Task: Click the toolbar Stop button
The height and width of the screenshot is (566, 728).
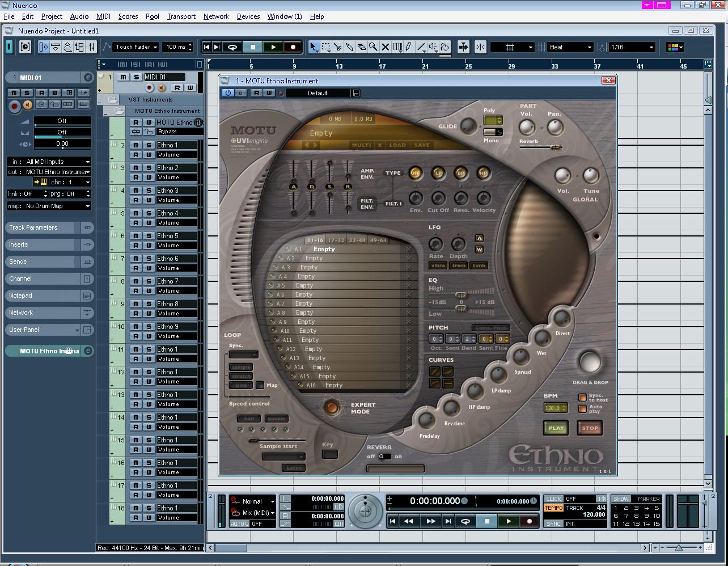Action: (253, 47)
